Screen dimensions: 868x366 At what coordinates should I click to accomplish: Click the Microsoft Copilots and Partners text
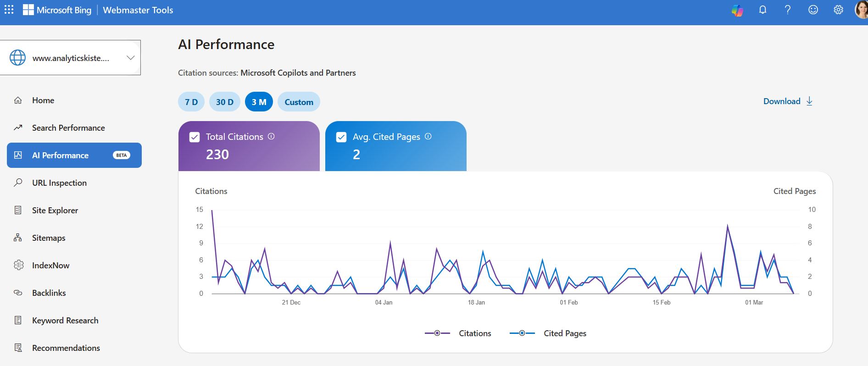pyautogui.click(x=298, y=73)
